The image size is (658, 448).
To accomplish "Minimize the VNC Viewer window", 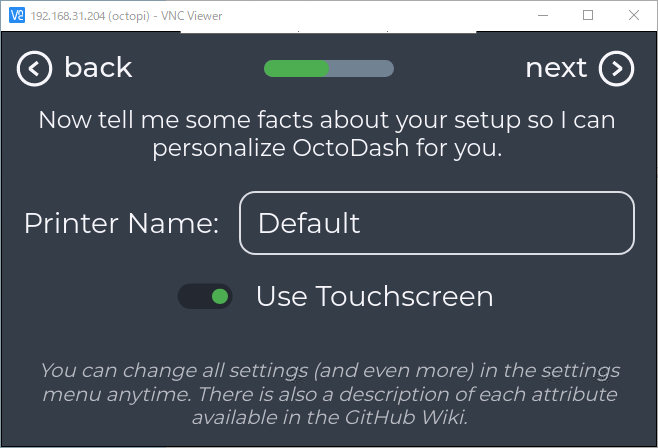I will pyautogui.click(x=543, y=16).
